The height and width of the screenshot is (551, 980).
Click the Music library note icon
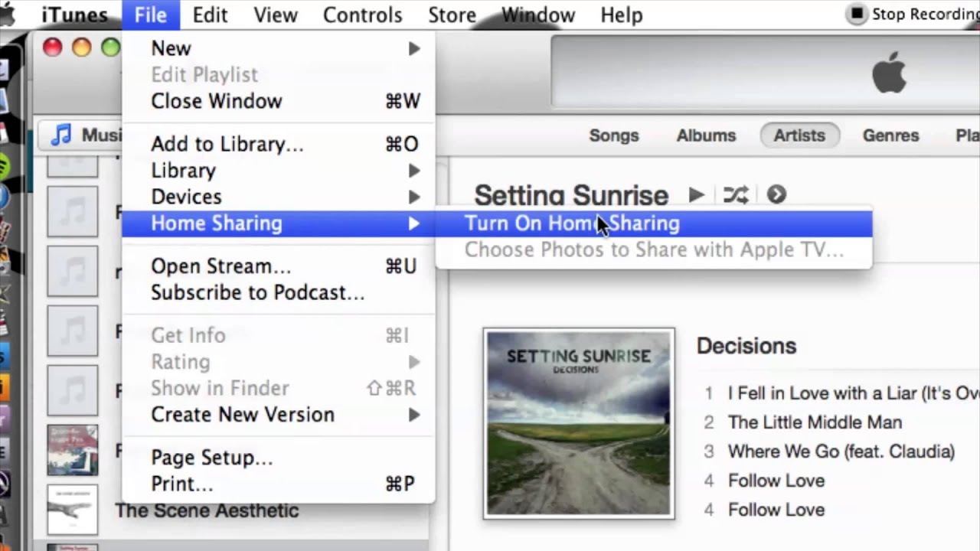[x=60, y=135]
